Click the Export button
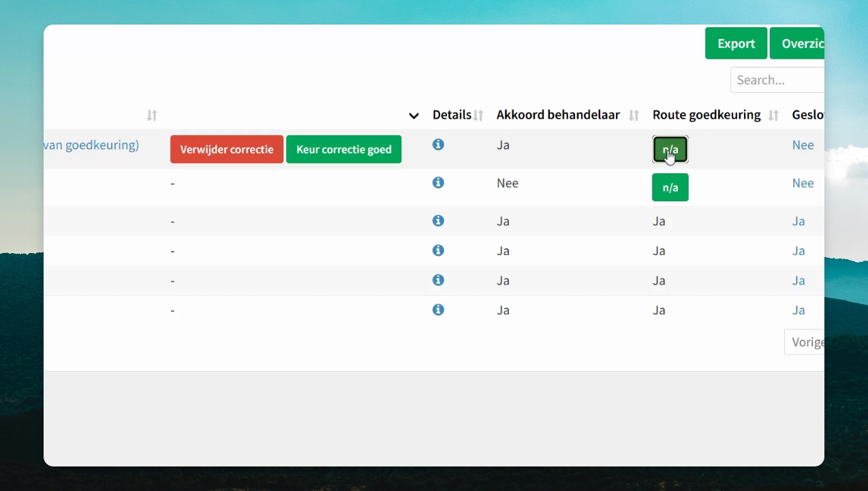 click(737, 44)
